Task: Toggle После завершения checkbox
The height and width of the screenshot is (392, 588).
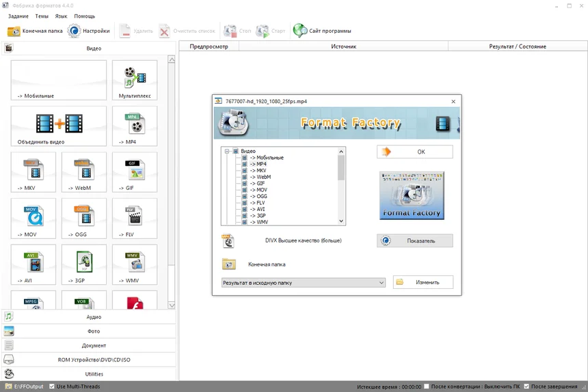Action: [x=526, y=387]
